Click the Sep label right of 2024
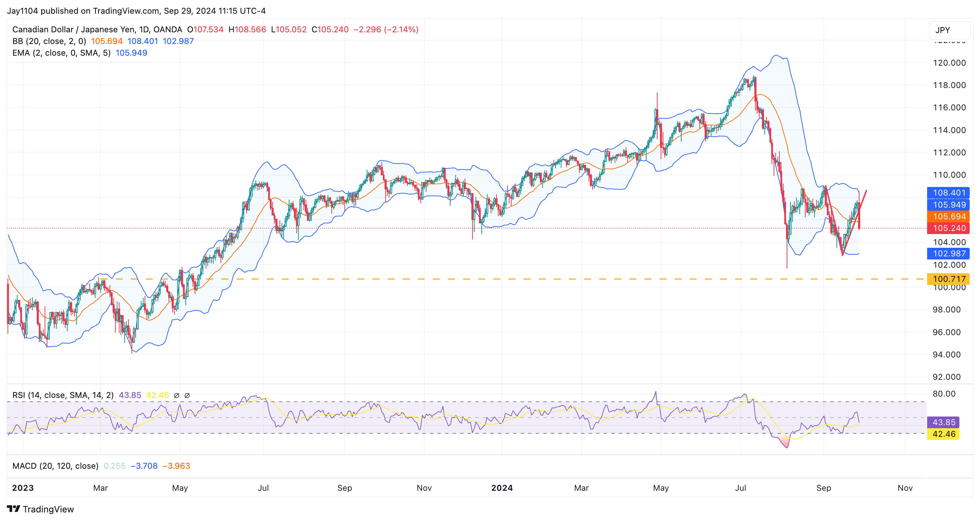980x521 pixels. 824,488
